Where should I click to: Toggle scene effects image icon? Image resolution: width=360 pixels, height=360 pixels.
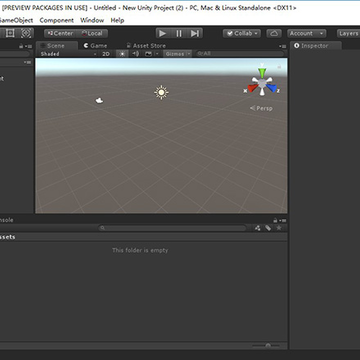(x=148, y=54)
